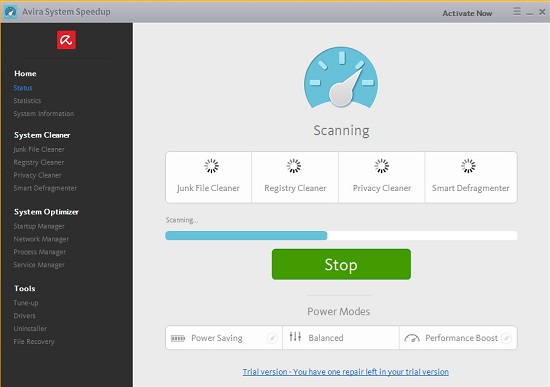Select the Power Saving mode
Image resolution: width=550 pixels, height=387 pixels.
[224, 338]
